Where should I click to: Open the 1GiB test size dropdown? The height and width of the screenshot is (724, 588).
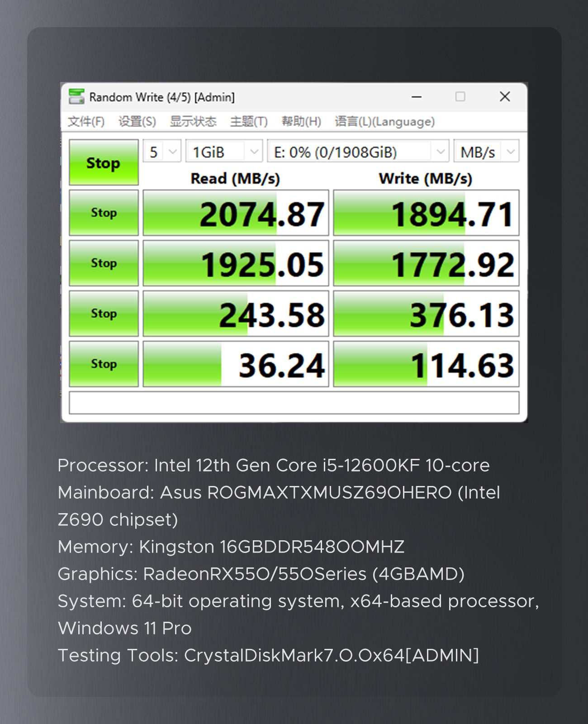pyautogui.click(x=224, y=152)
